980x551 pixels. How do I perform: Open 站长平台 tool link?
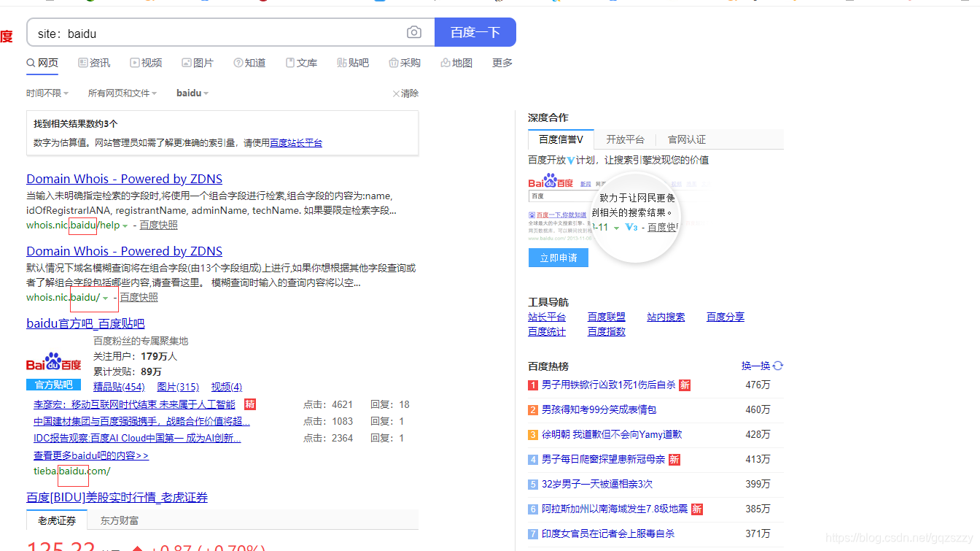[547, 317]
